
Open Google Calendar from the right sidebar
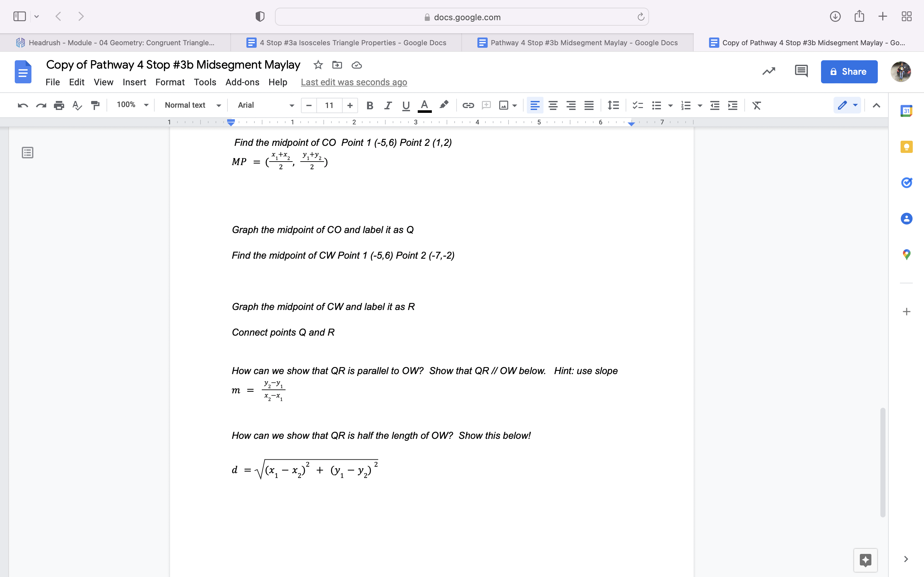[x=906, y=110]
